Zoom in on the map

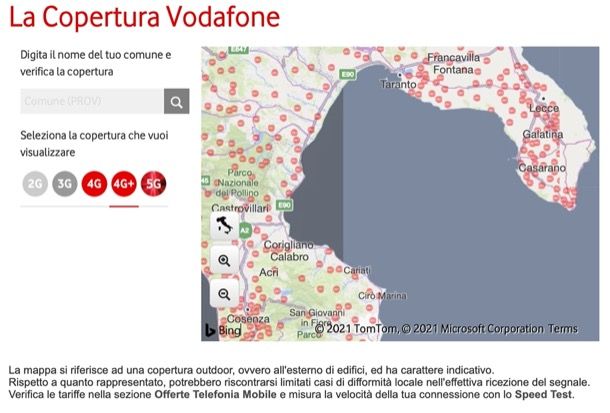224,260
